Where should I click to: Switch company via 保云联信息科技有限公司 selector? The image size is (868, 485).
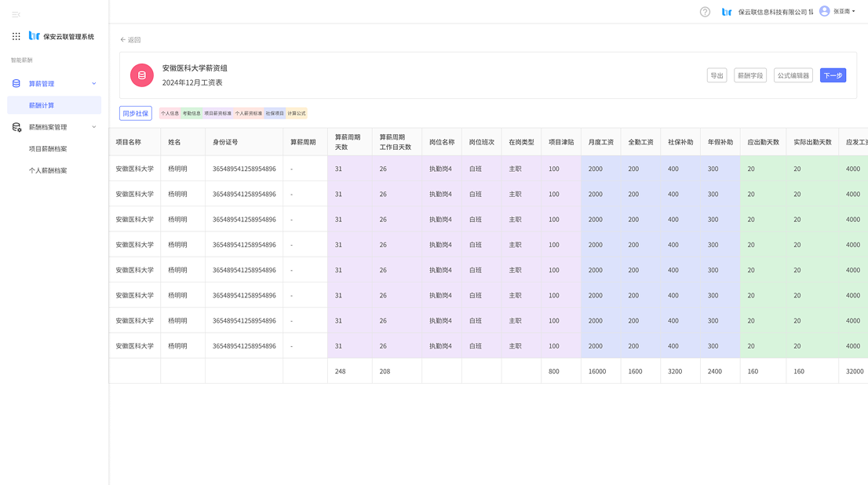pyautogui.click(x=775, y=12)
